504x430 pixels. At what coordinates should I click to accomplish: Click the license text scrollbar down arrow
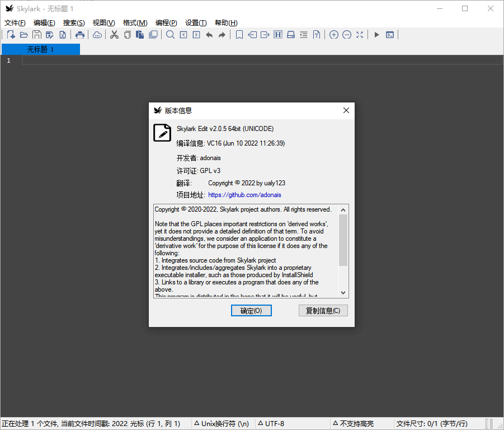(343, 293)
